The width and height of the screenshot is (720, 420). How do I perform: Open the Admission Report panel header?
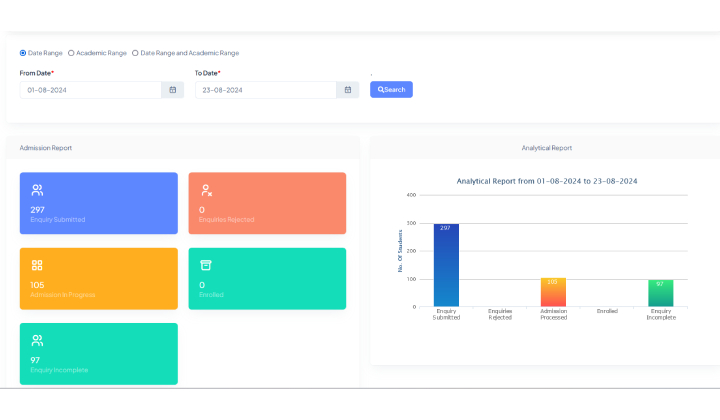46,148
